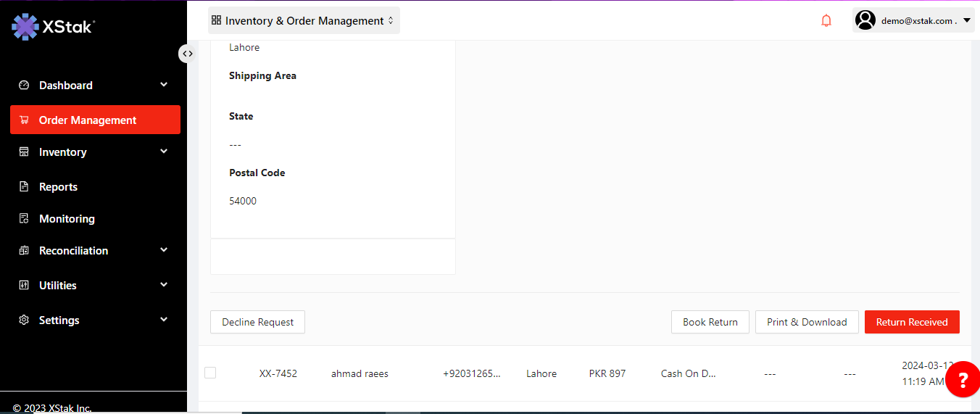Click the Dashboard gauge icon
Image resolution: width=980 pixels, height=414 pixels.
click(24, 86)
